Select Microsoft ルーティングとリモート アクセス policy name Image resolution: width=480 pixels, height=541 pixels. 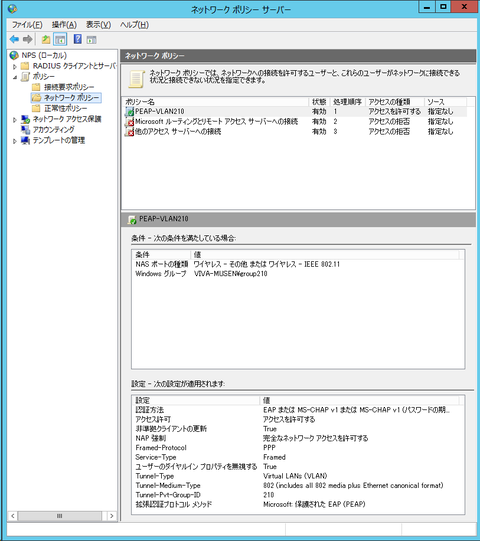[x=216, y=121]
